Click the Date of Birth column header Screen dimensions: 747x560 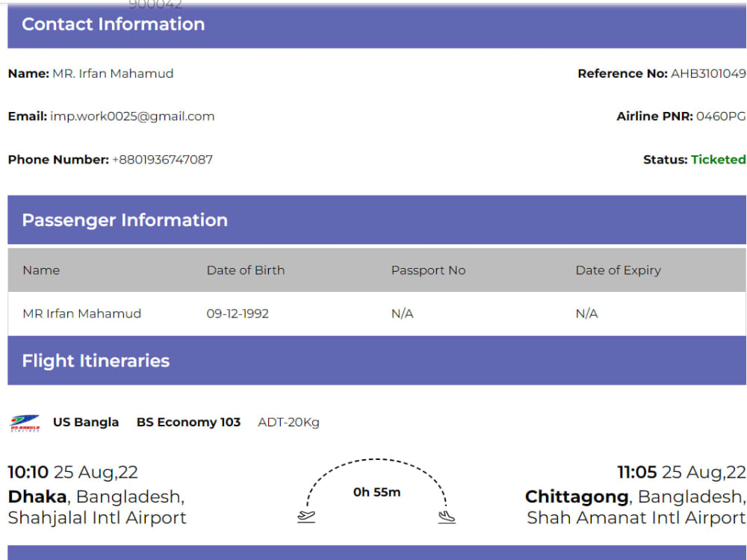pos(245,270)
